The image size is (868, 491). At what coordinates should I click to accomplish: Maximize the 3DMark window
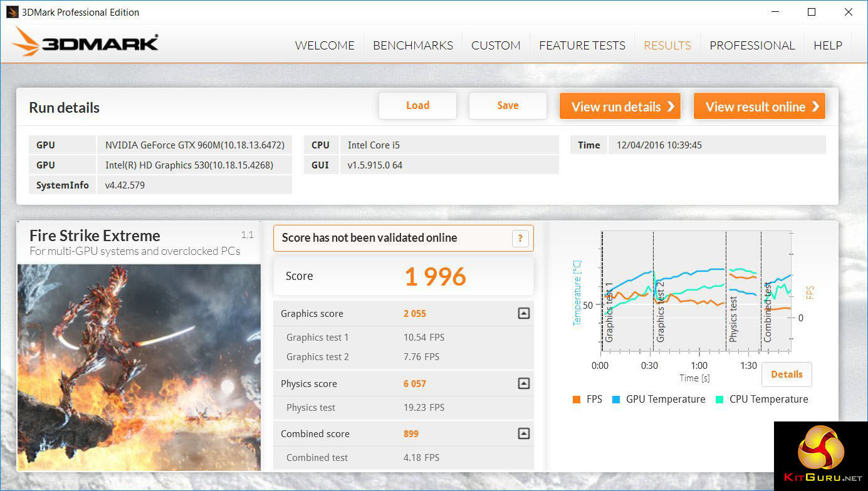coord(812,12)
